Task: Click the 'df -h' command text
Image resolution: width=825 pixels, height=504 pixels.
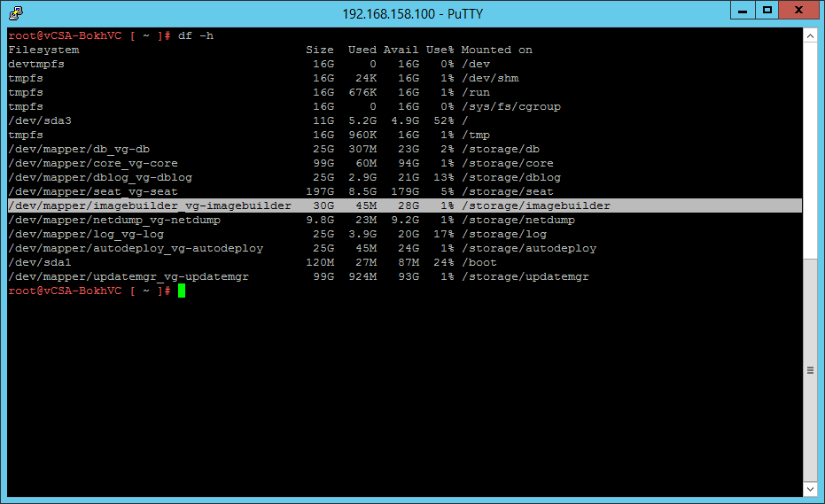Action: 196,35
